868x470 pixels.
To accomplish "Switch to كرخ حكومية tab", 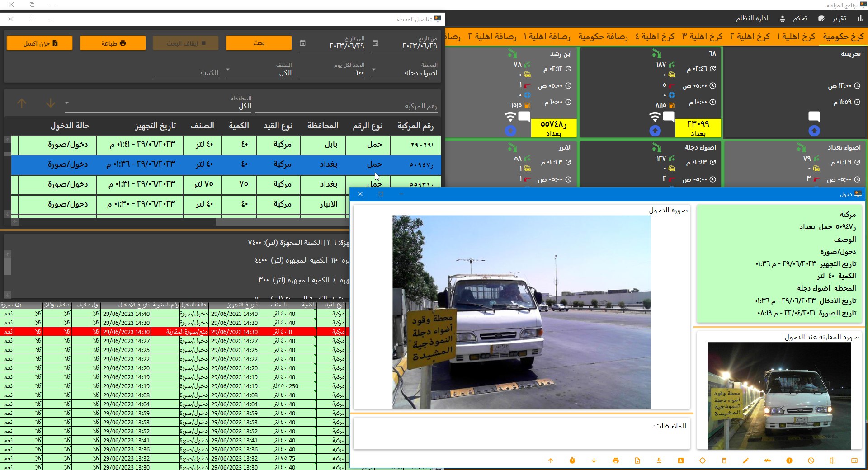I will click(843, 37).
